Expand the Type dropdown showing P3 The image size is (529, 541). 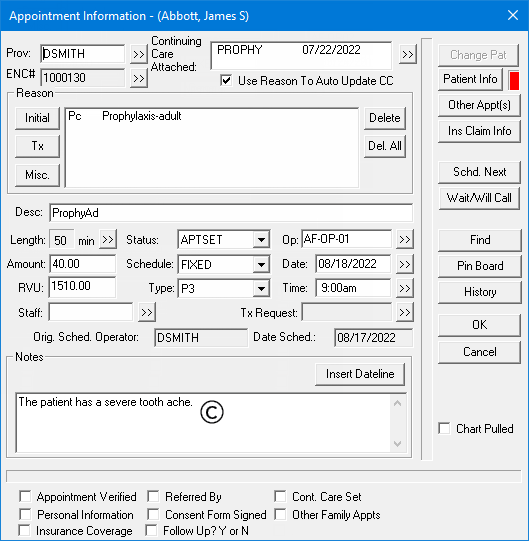click(x=261, y=288)
